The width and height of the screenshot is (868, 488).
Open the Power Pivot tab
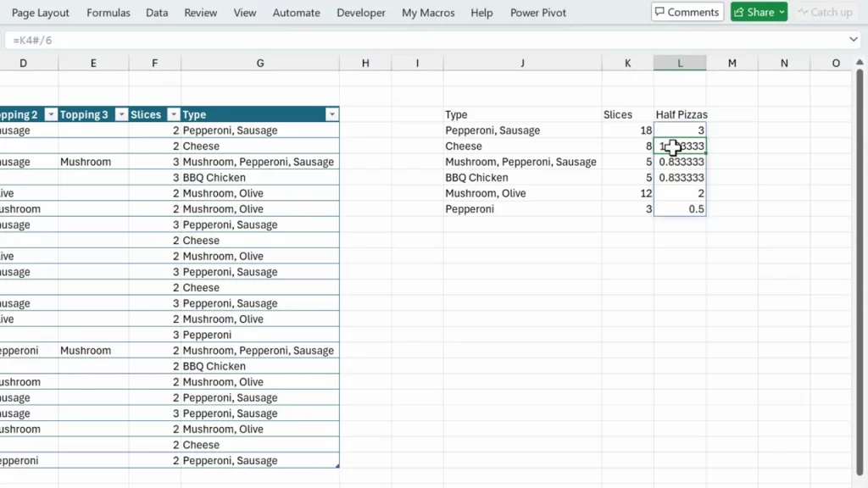pyautogui.click(x=537, y=12)
